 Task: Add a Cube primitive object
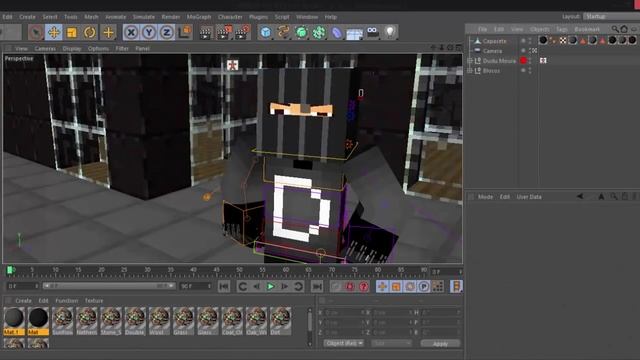[x=265, y=32]
